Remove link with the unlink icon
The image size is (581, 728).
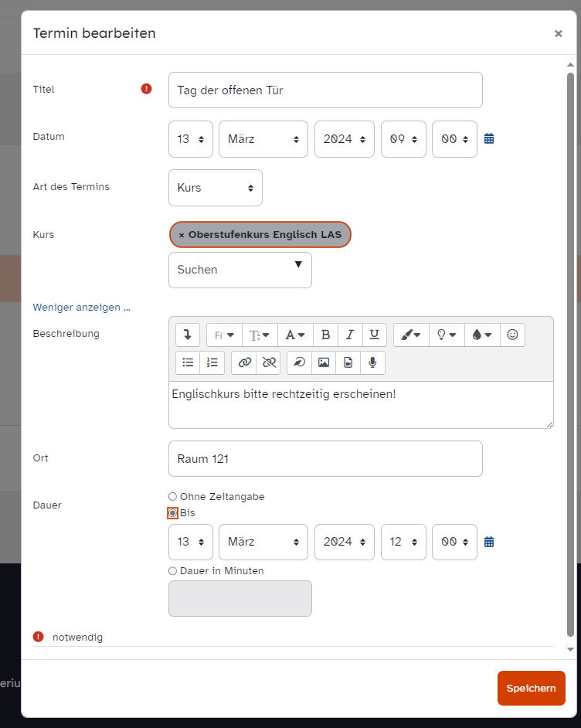[x=268, y=362]
